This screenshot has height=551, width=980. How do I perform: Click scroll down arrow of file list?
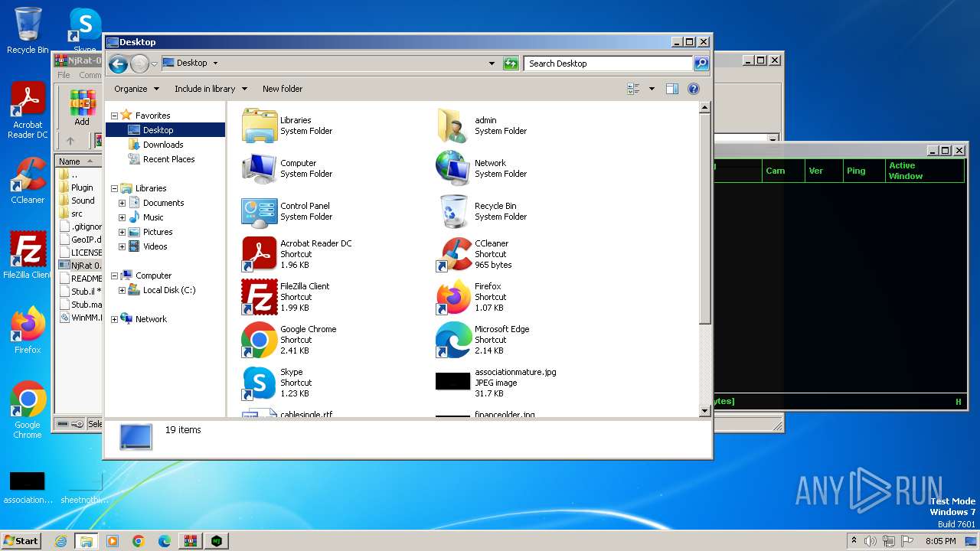pyautogui.click(x=705, y=411)
